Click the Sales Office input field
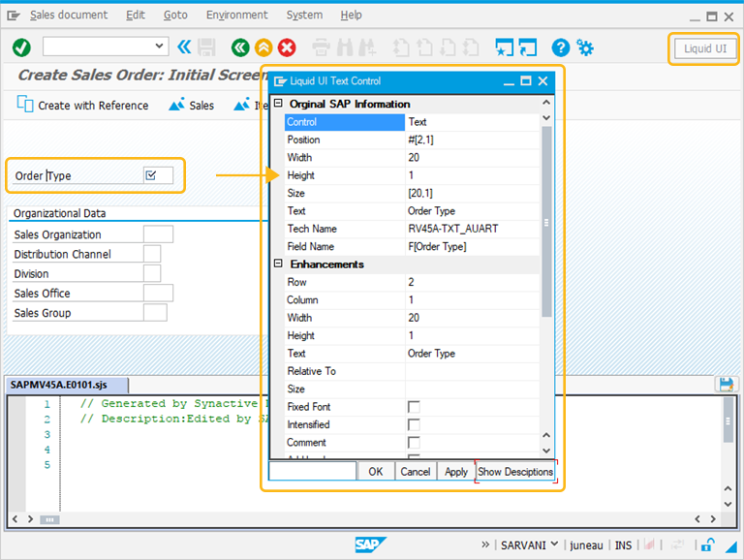The height and width of the screenshot is (560, 744). (159, 293)
